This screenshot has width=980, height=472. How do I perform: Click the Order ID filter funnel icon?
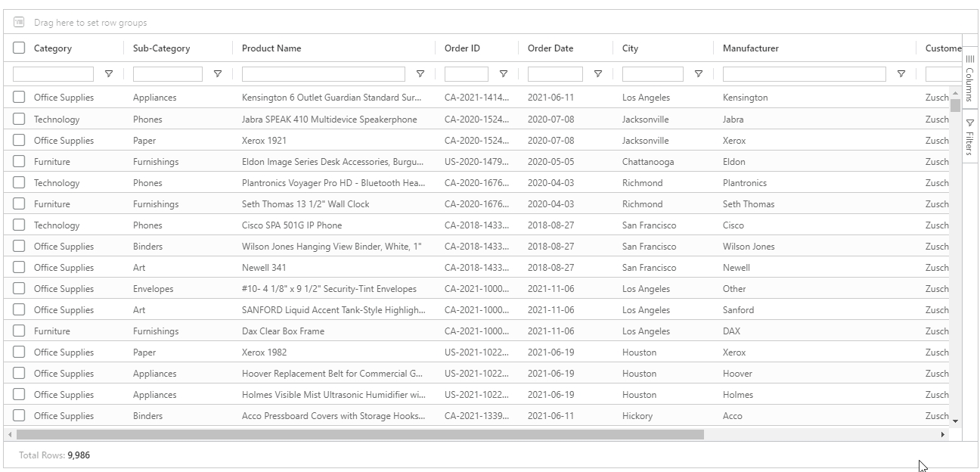[504, 74]
